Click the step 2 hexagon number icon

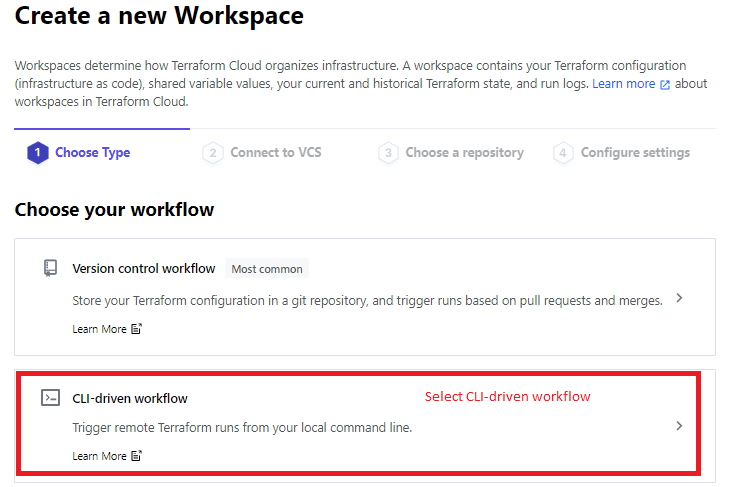(212, 153)
